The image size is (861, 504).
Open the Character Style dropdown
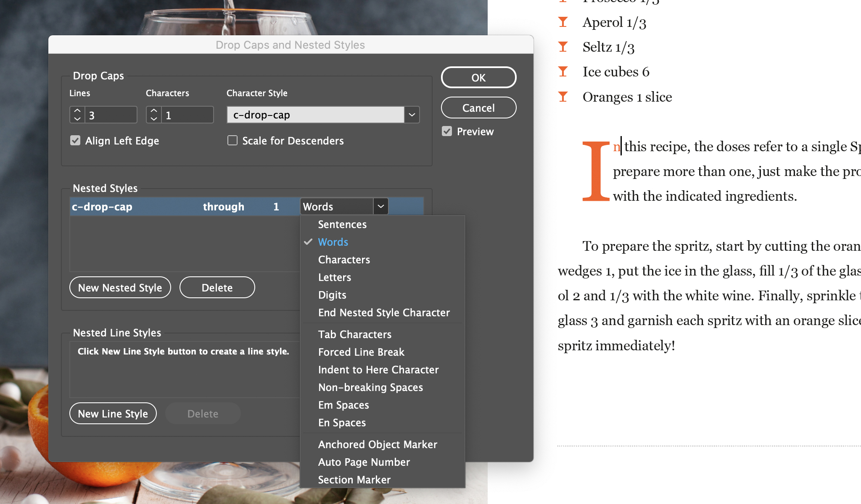412,114
